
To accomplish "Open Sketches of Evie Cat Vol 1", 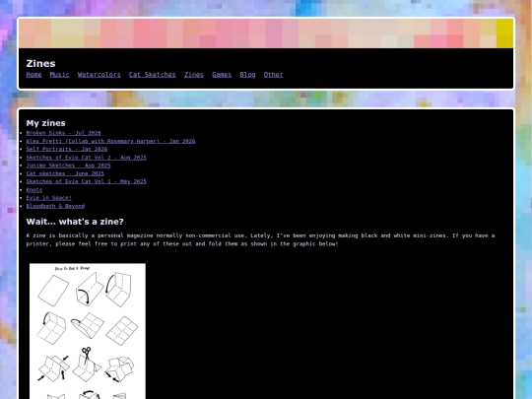I will [86, 181].
